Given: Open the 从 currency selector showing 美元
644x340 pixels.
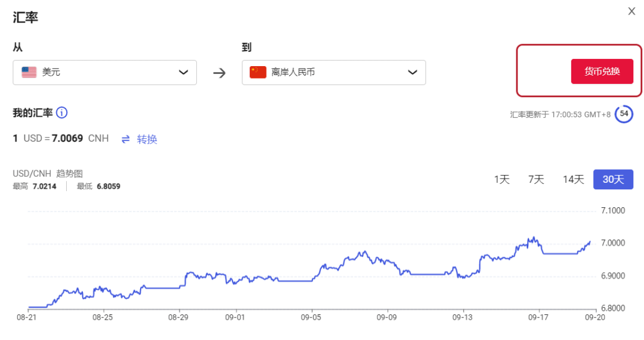Looking at the screenshot, I should [104, 72].
